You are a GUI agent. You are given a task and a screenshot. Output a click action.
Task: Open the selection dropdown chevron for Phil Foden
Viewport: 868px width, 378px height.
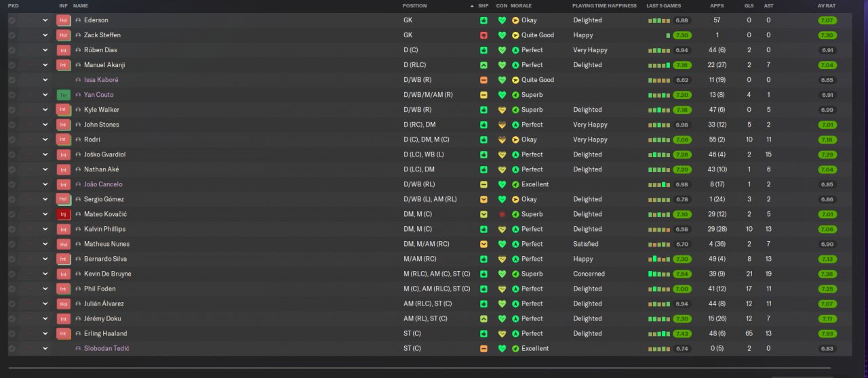click(45, 289)
